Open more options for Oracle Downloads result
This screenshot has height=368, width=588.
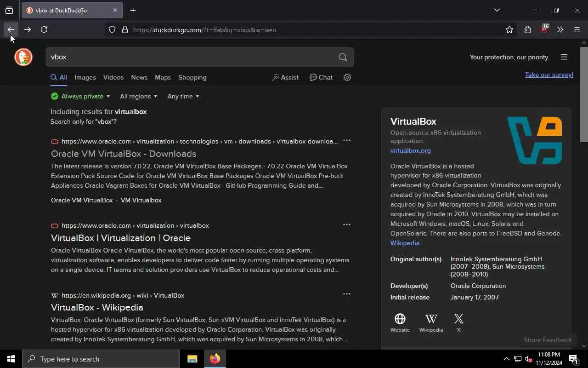(347, 140)
